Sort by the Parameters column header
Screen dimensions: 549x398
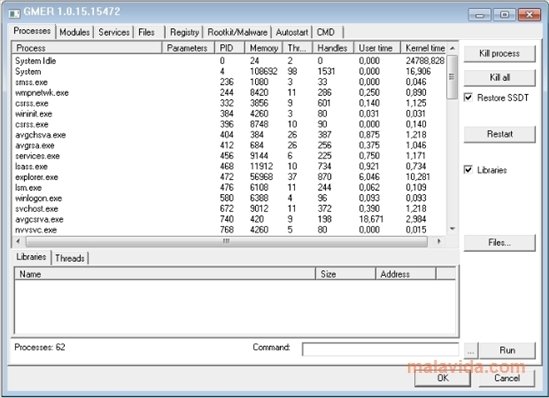point(188,48)
